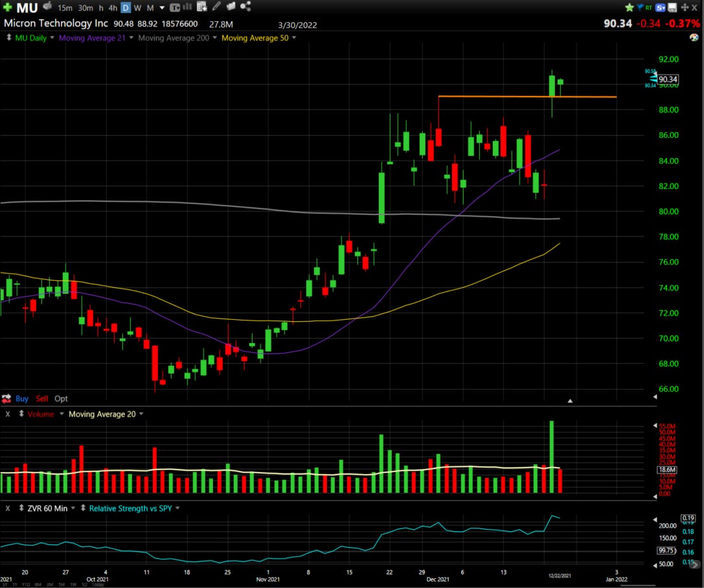Click the 'ZVR 60 Min' indicator label
The height and width of the screenshot is (588, 704).
(47, 508)
